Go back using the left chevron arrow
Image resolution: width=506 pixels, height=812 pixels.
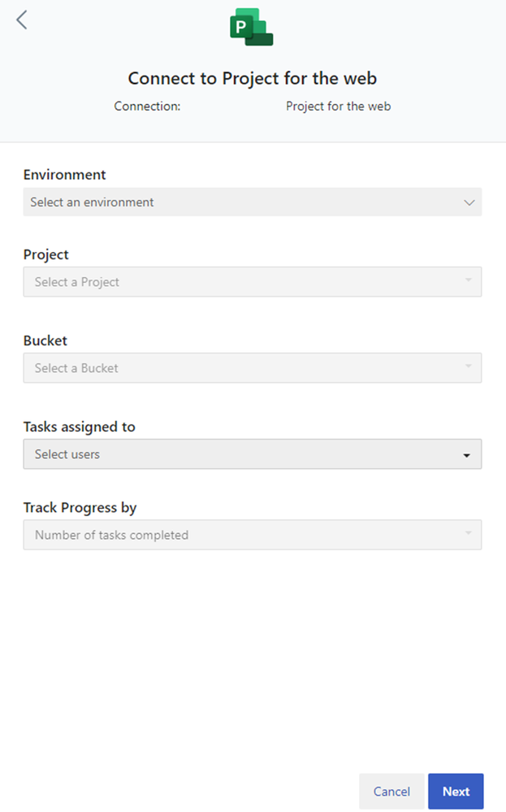(21, 20)
